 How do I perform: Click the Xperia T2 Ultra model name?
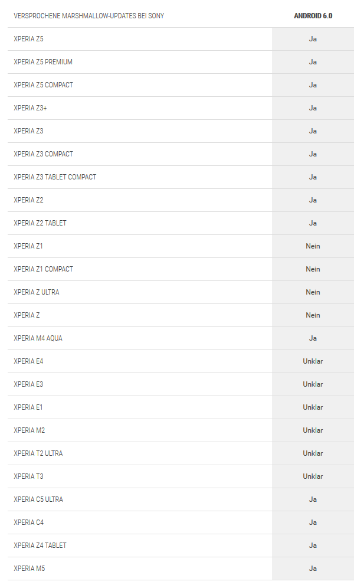click(x=38, y=453)
